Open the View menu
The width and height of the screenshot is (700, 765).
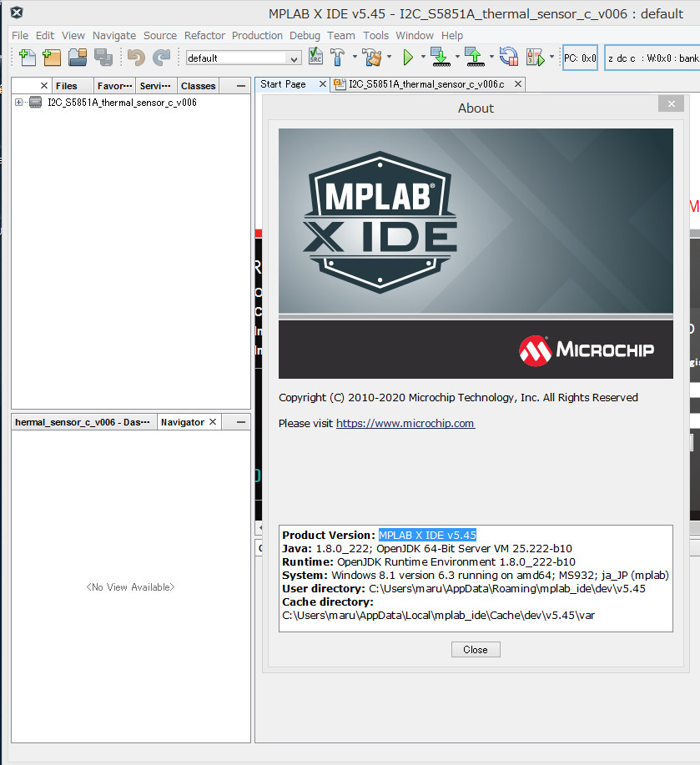(73, 36)
